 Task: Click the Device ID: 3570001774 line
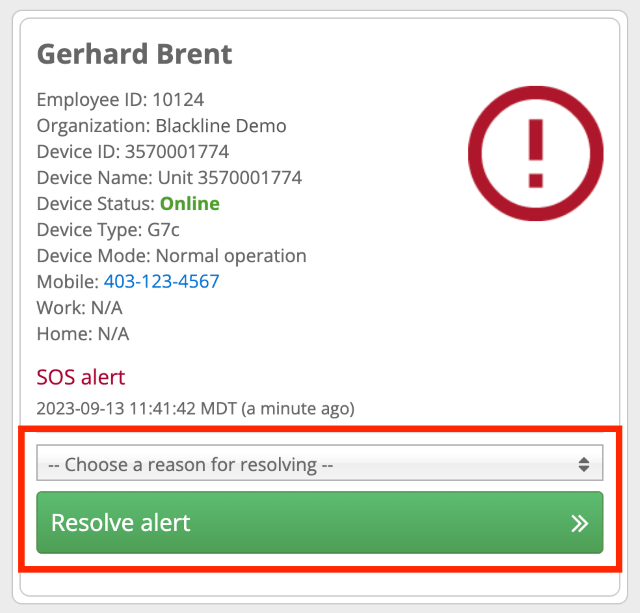click(x=133, y=152)
